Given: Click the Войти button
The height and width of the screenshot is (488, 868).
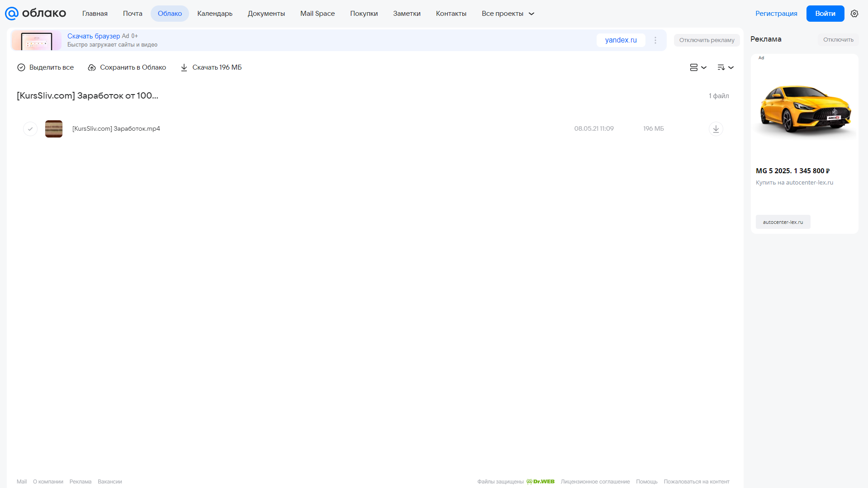Looking at the screenshot, I should [825, 14].
